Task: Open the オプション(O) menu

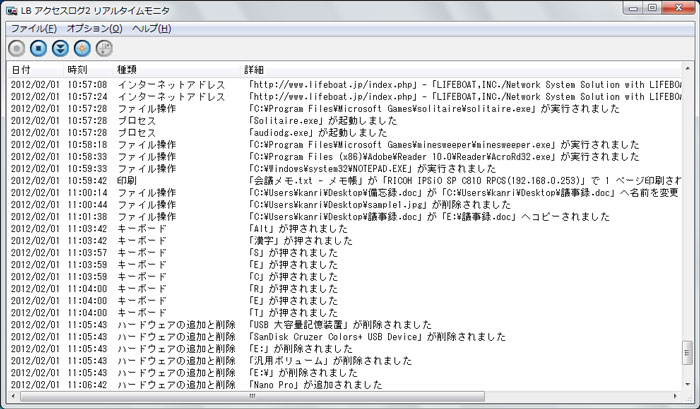Action: 94,28
